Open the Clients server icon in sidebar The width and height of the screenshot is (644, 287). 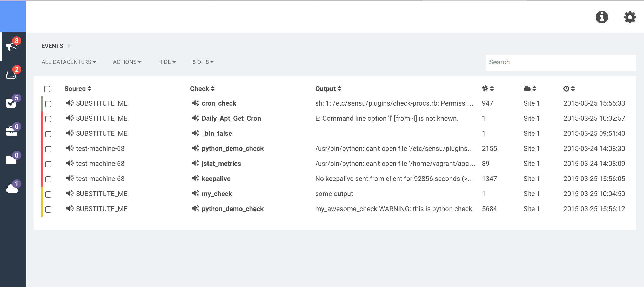coord(11,75)
